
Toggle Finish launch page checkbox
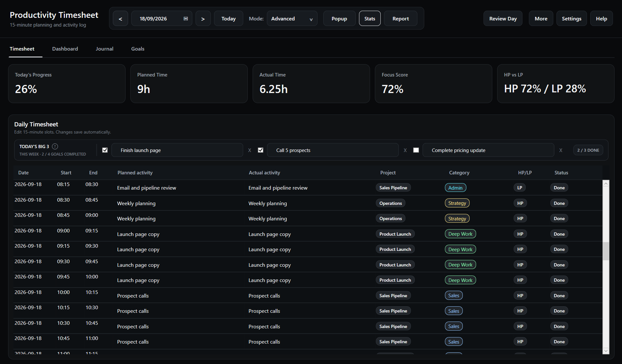(105, 150)
